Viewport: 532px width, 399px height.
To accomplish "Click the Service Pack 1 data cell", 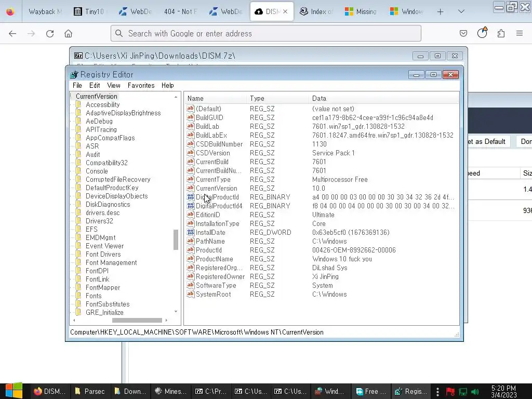I will point(334,153).
